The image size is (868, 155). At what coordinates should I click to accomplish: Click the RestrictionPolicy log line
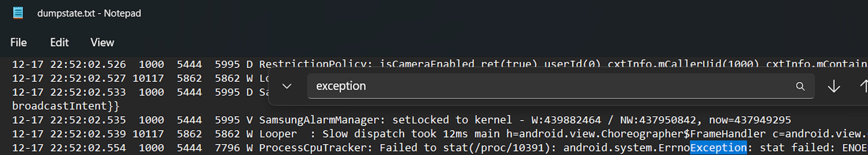(440, 64)
